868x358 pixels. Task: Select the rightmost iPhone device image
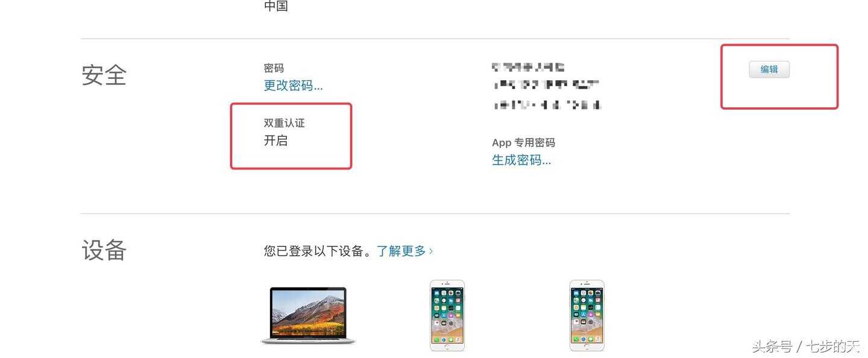[x=587, y=315]
